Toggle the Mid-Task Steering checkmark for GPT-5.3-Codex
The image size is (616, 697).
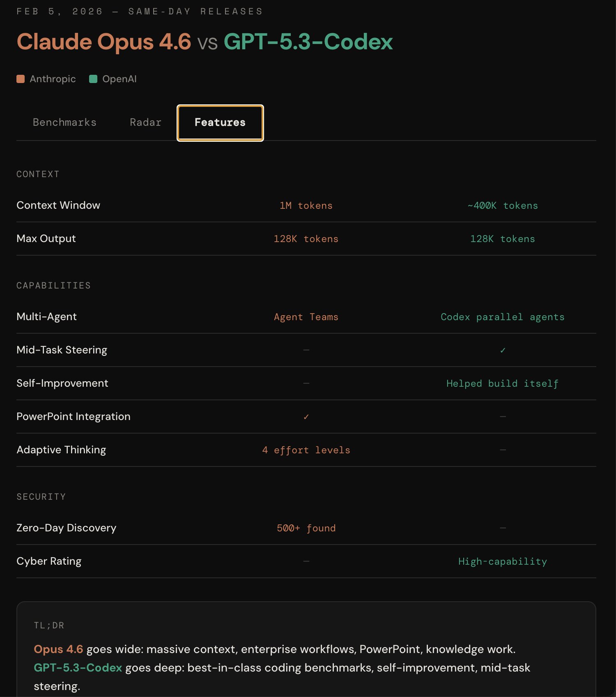(x=503, y=350)
